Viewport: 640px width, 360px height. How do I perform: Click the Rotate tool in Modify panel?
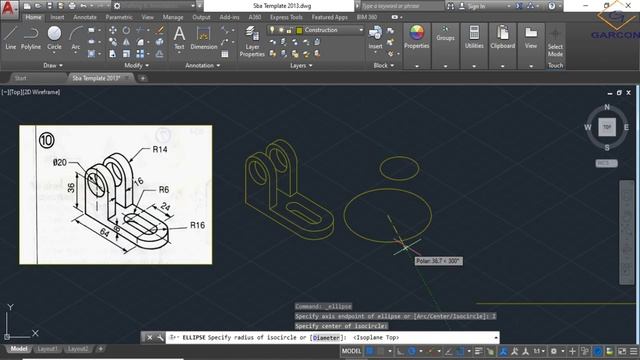(126, 30)
